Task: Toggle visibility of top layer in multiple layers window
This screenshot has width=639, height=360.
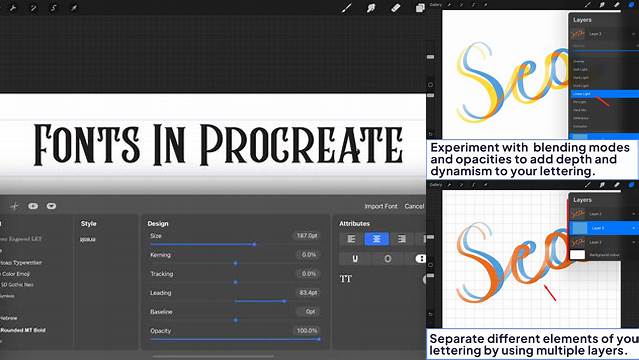Action: point(634,214)
